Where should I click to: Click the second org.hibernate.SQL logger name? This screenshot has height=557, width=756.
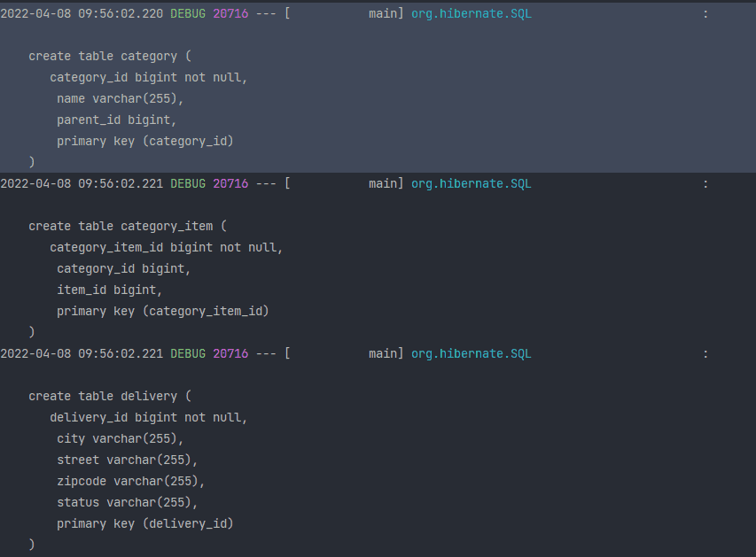pyautogui.click(x=471, y=184)
